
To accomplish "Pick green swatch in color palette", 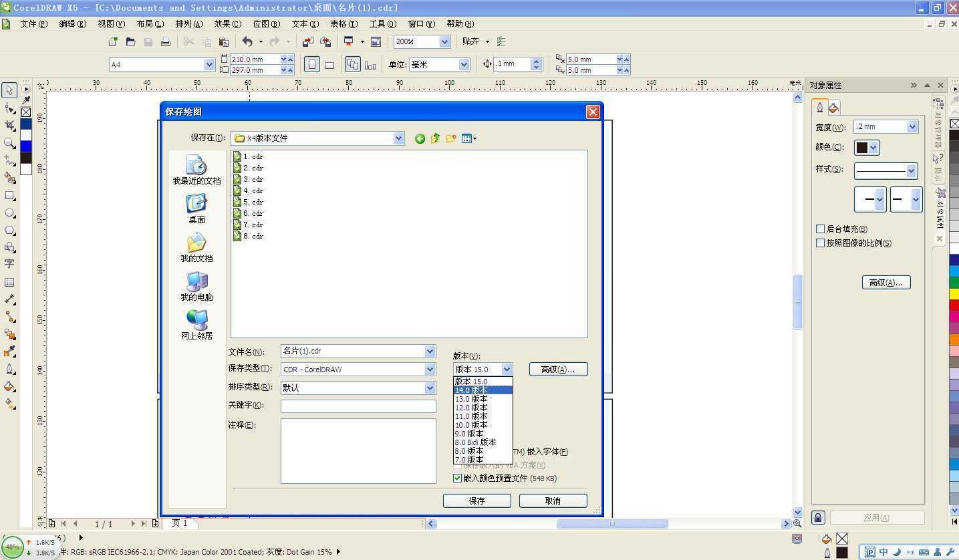I will (954, 283).
